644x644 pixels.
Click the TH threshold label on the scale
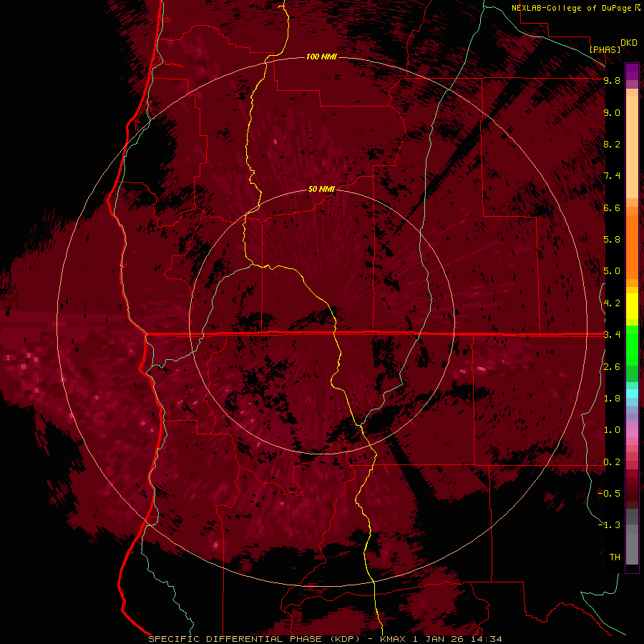(615, 557)
